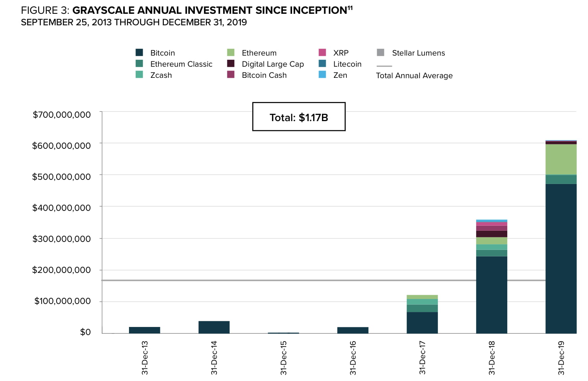The height and width of the screenshot is (381, 588).
Task: Click the $700,000,000 y-axis label
Action: (x=62, y=115)
